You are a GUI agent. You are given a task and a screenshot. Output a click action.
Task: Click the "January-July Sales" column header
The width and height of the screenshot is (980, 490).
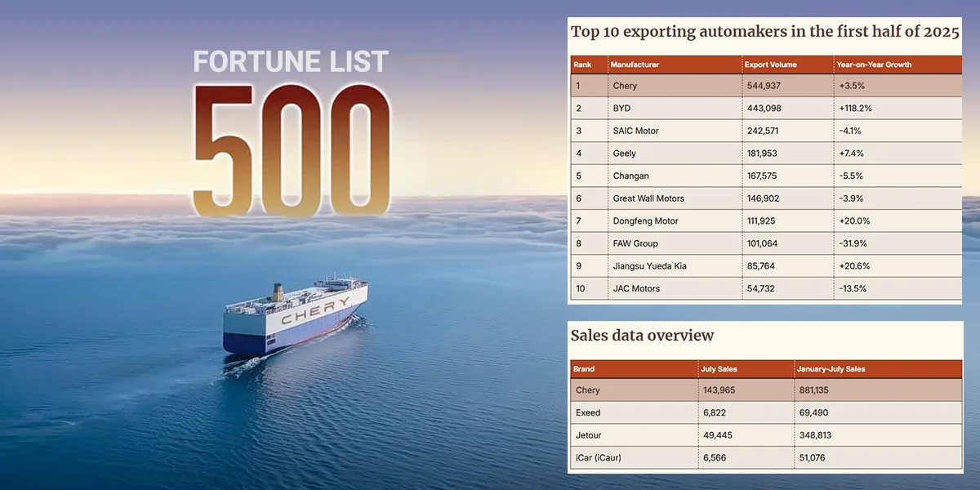(831, 369)
